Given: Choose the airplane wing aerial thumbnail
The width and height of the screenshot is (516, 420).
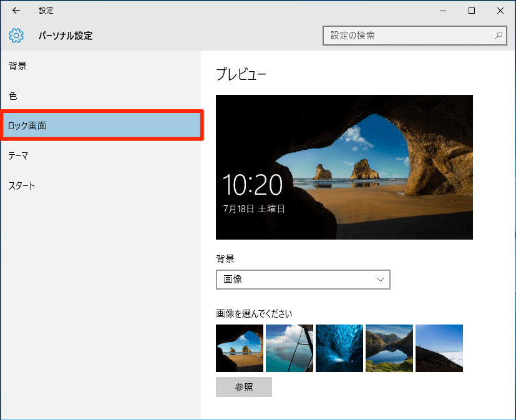Looking at the screenshot, I should (x=290, y=348).
